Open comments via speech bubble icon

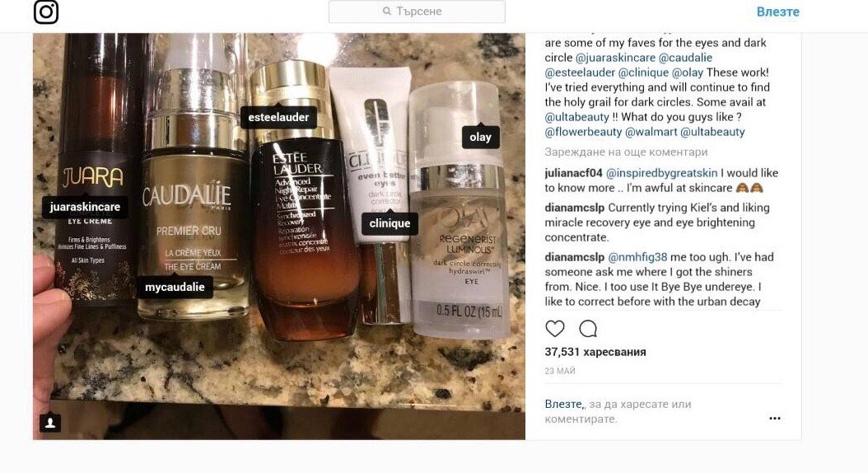588,329
